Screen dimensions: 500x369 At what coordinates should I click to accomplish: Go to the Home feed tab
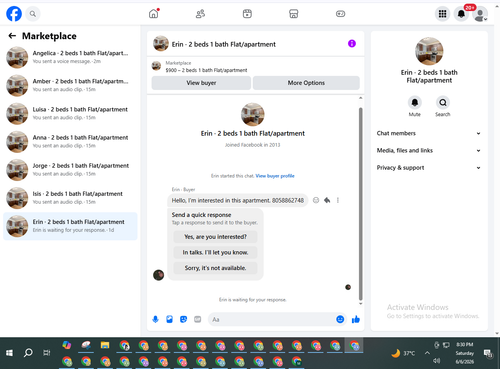tap(154, 14)
